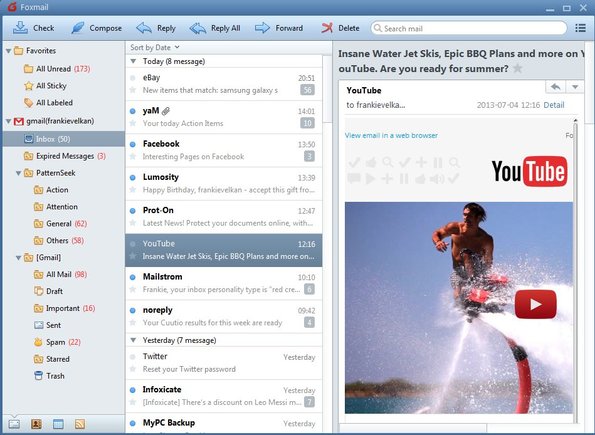The image size is (595, 435).
Task: Open the RSS feed icon in bottom bar
Action: [x=80, y=424]
